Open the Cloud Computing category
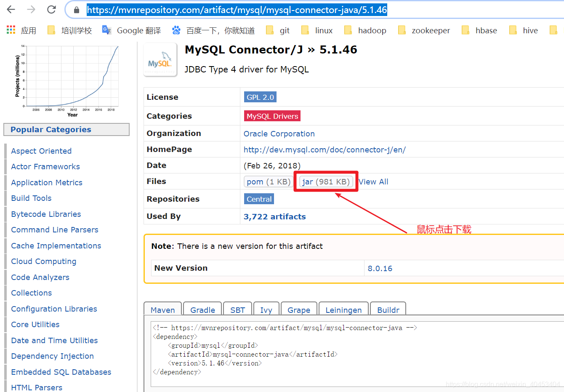 coord(44,261)
